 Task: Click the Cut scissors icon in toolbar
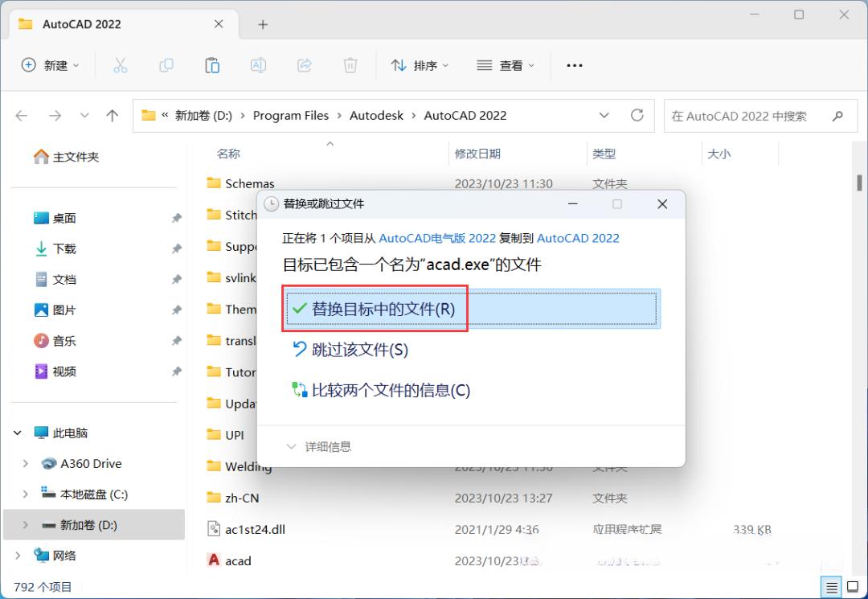point(120,65)
